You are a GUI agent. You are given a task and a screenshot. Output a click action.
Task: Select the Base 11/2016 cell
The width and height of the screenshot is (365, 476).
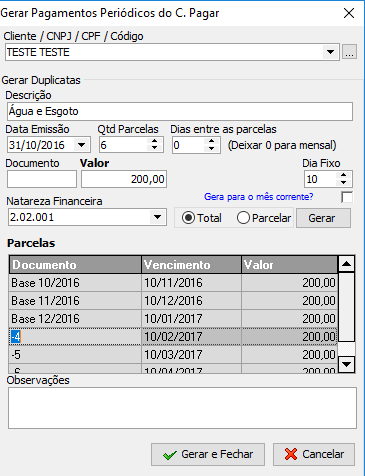tap(75, 301)
